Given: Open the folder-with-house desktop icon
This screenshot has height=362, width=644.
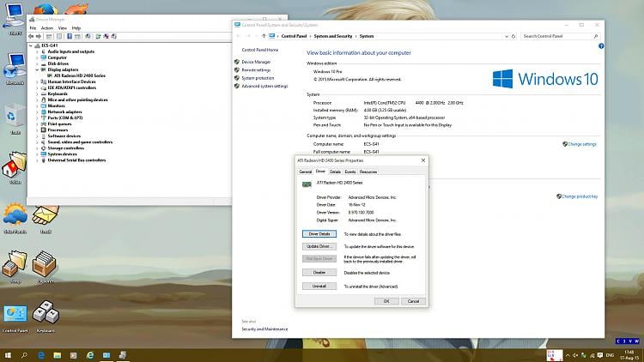Looking at the screenshot, I should [15, 167].
